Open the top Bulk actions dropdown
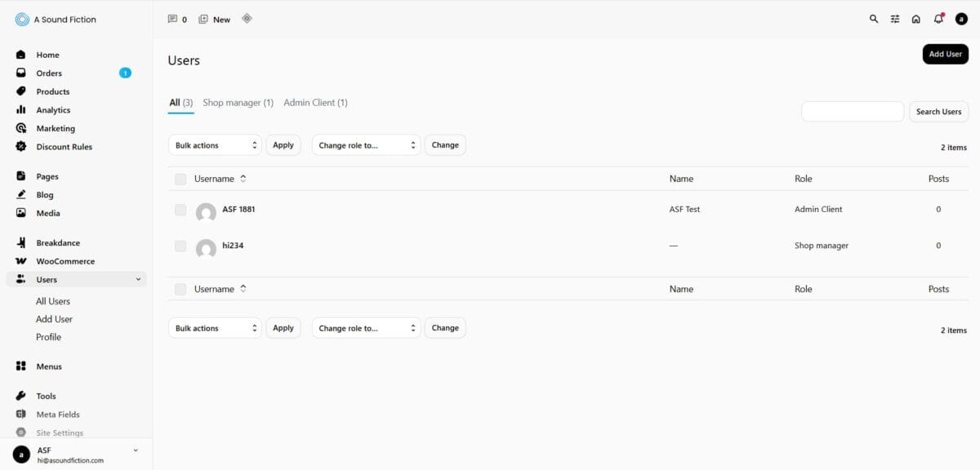This screenshot has height=470, width=980. (x=215, y=145)
